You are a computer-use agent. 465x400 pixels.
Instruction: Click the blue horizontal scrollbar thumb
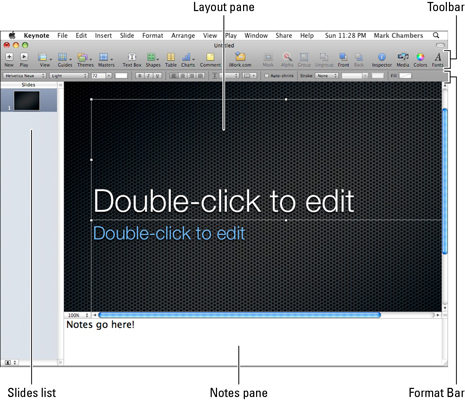click(240, 315)
